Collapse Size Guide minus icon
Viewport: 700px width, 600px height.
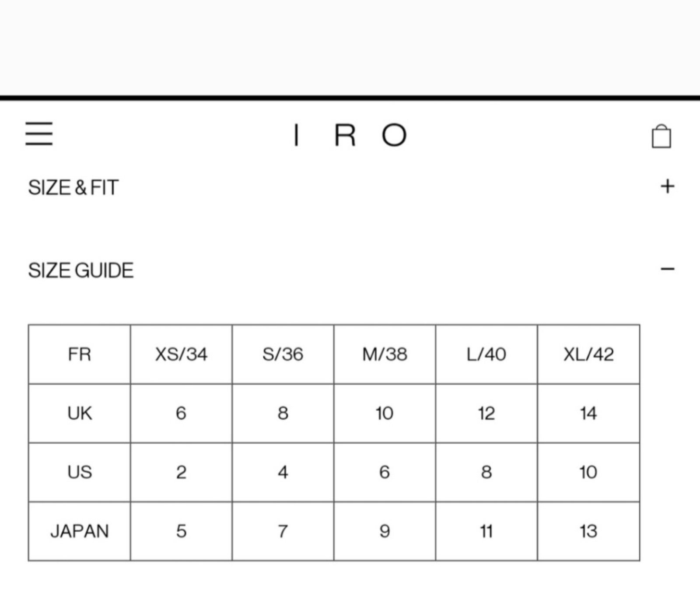(667, 269)
